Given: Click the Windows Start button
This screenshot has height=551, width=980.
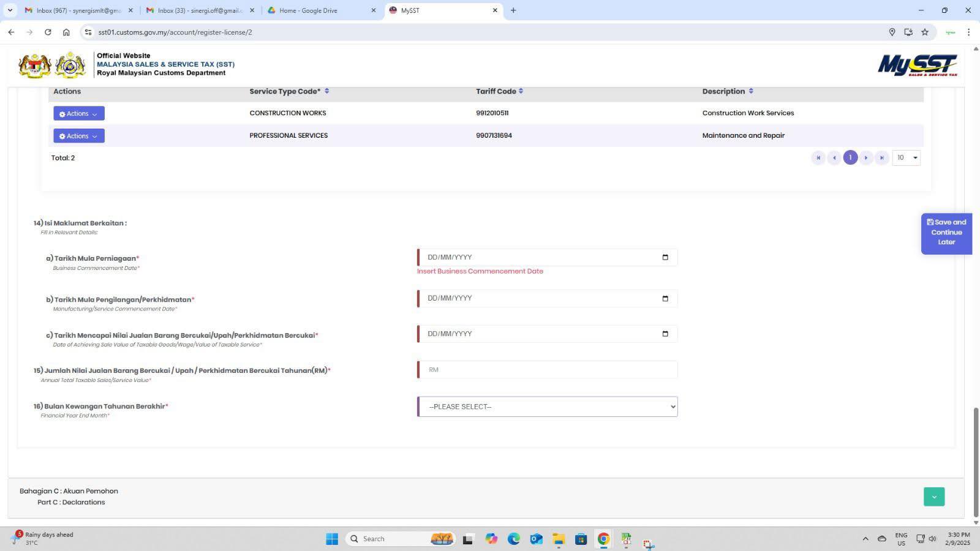Looking at the screenshot, I should [x=332, y=539].
